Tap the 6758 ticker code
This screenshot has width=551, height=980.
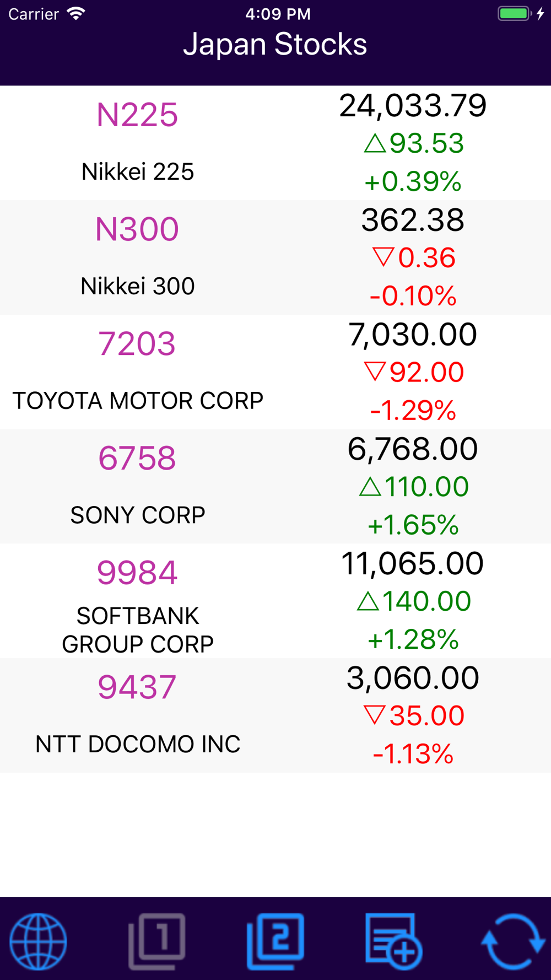(137, 458)
